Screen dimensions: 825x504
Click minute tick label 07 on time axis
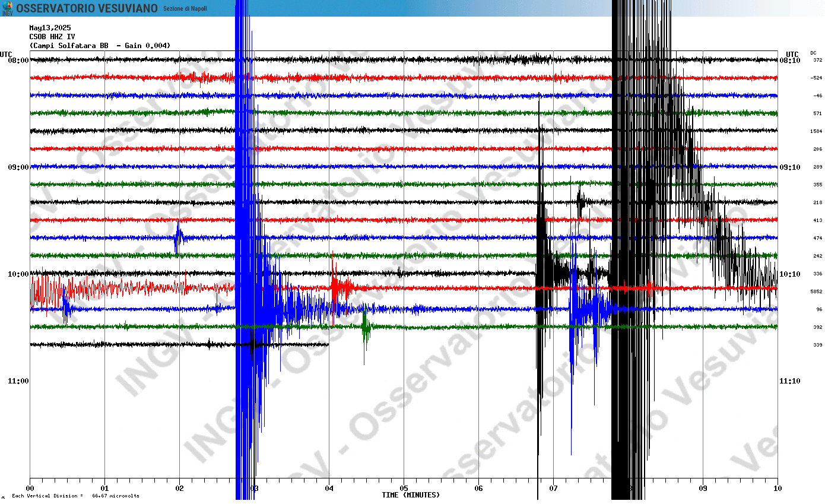(553, 489)
